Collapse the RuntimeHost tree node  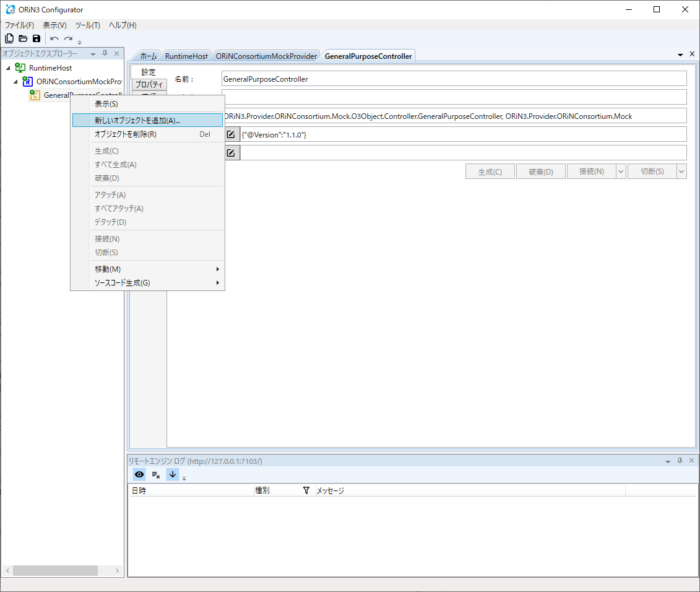click(x=8, y=68)
